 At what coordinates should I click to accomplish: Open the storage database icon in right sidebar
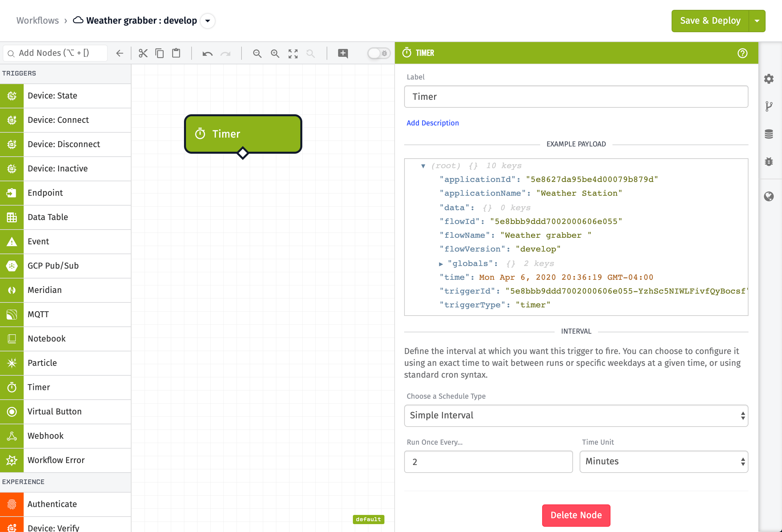(769, 134)
